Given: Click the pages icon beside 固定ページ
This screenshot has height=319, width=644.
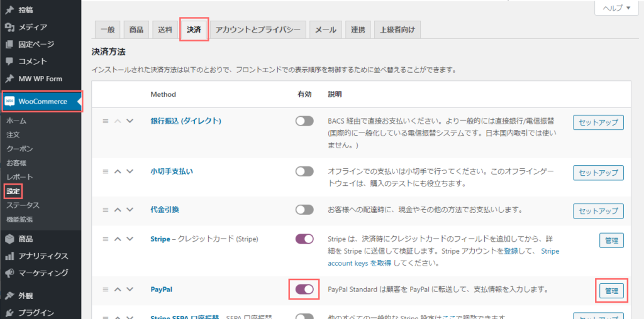Looking at the screenshot, I should tap(10, 45).
